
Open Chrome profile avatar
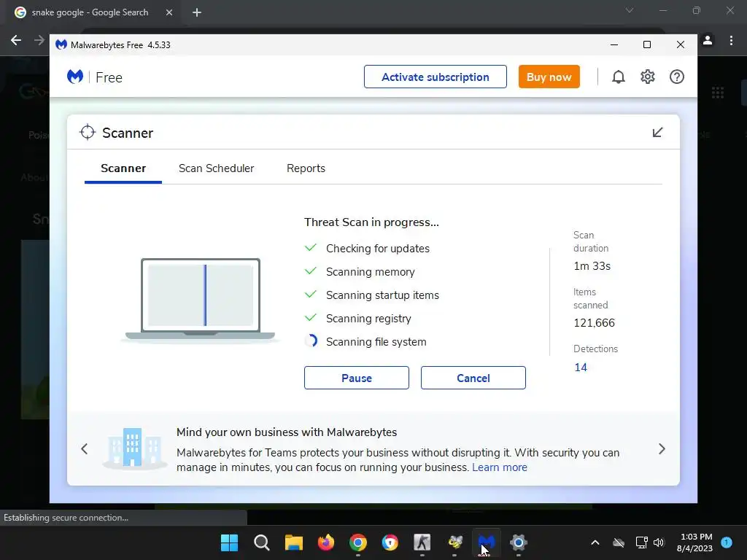tap(708, 41)
